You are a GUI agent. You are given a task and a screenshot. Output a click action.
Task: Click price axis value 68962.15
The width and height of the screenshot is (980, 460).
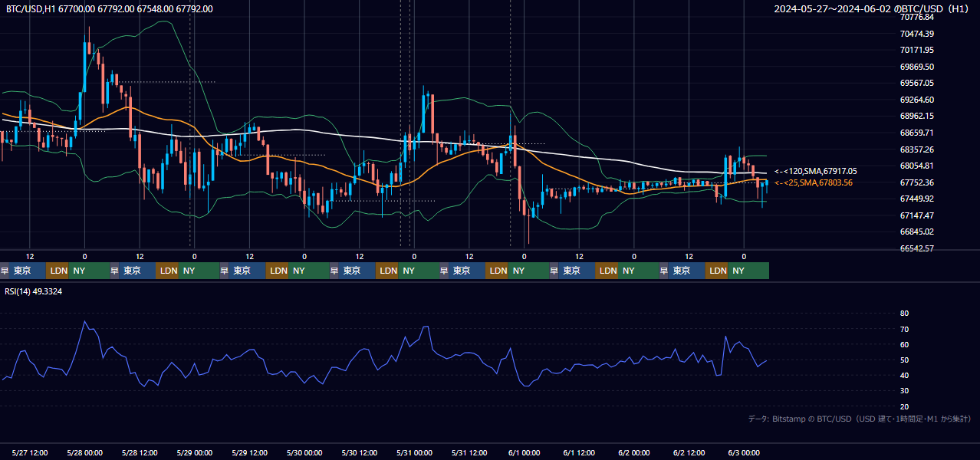coord(916,116)
